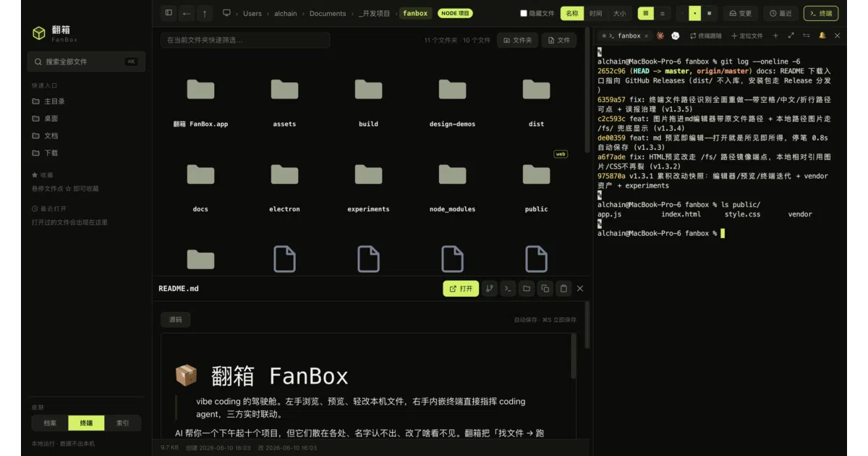Select the smallest icon size option
This screenshot has height=456, width=868.
683,13
